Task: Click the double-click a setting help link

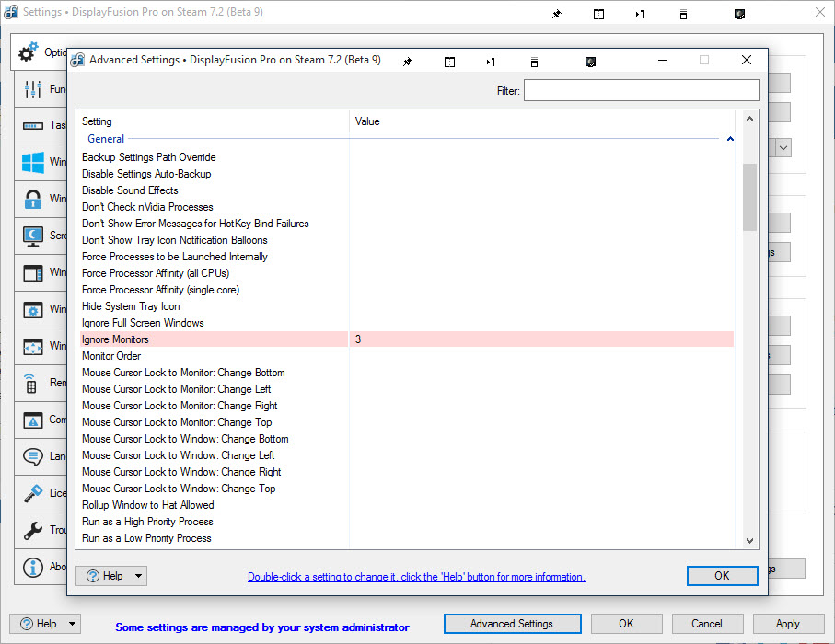Action: point(416,577)
